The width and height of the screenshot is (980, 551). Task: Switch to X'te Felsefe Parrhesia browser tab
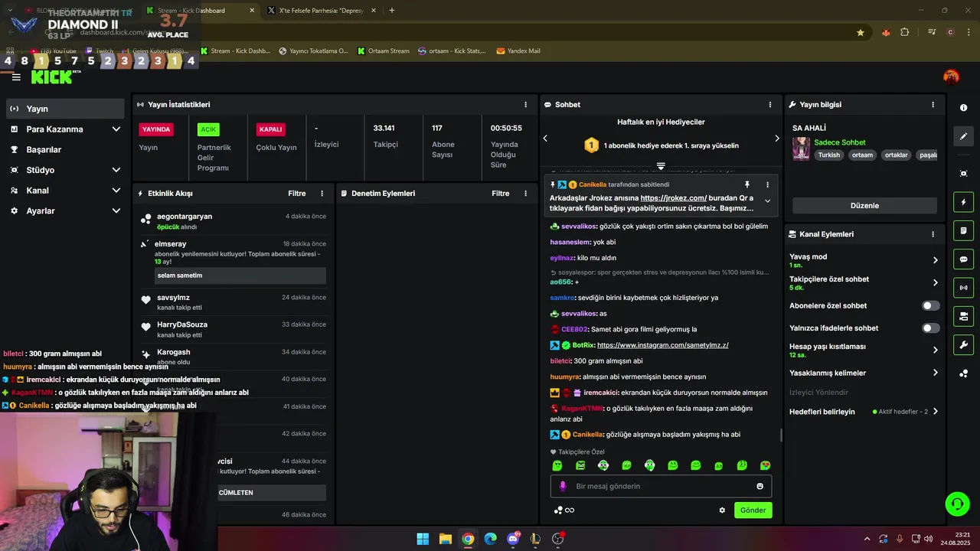(x=322, y=11)
